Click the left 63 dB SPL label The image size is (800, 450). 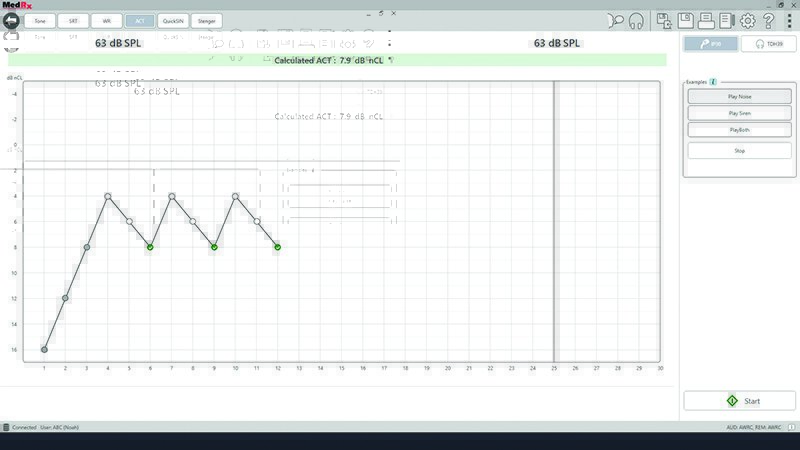(118, 43)
